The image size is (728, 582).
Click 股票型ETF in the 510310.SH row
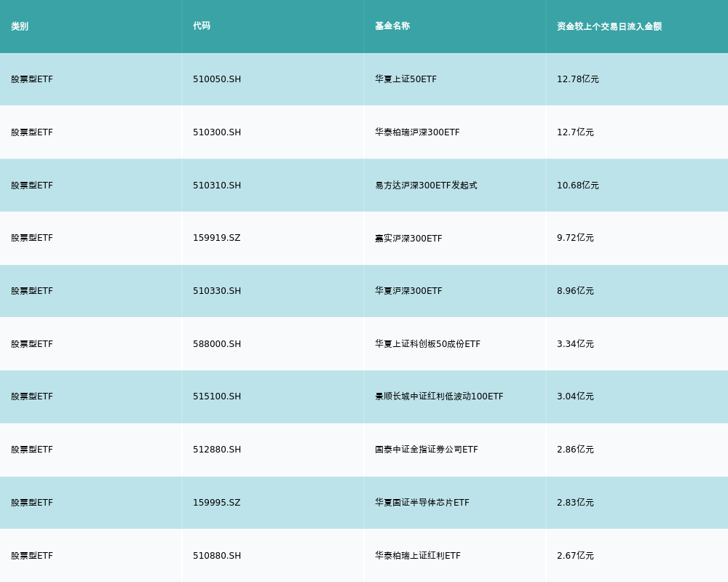(x=32, y=186)
